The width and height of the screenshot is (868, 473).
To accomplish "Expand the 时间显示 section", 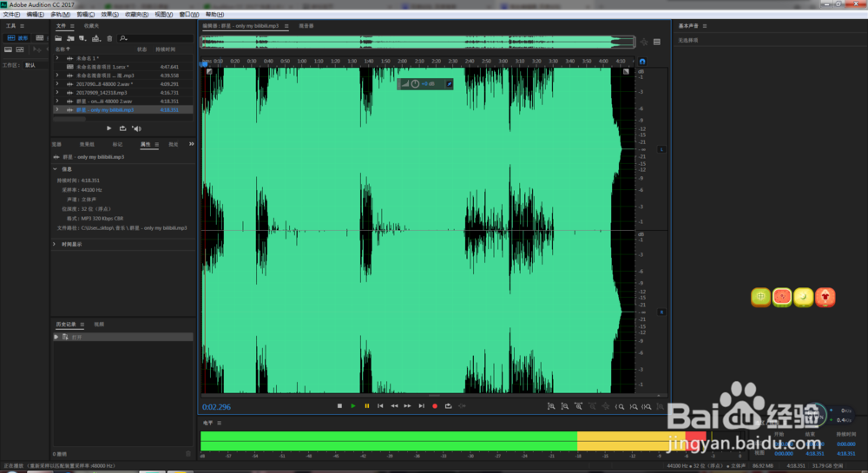I will click(x=55, y=244).
